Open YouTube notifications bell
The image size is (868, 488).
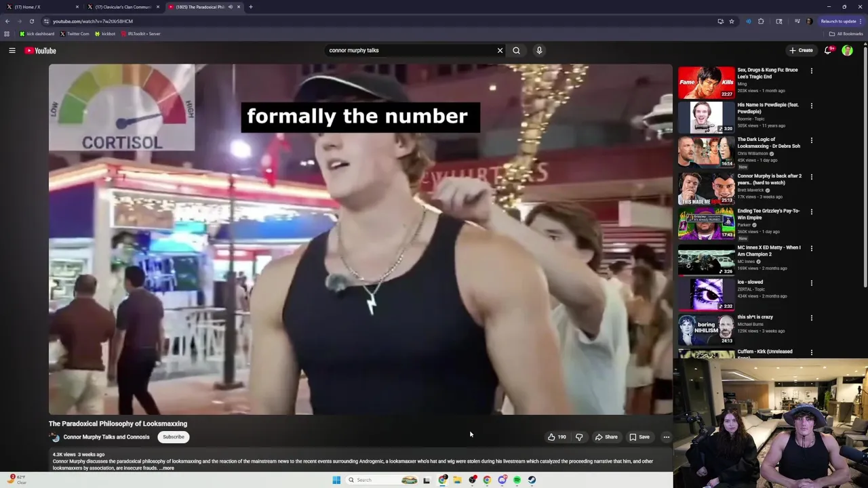pyautogui.click(x=828, y=50)
